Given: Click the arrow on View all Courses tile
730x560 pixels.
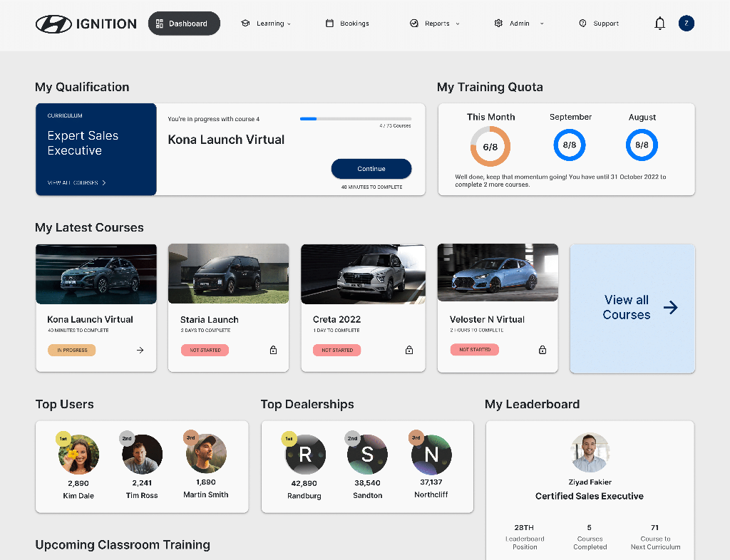Looking at the screenshot, I should (670, 307).
